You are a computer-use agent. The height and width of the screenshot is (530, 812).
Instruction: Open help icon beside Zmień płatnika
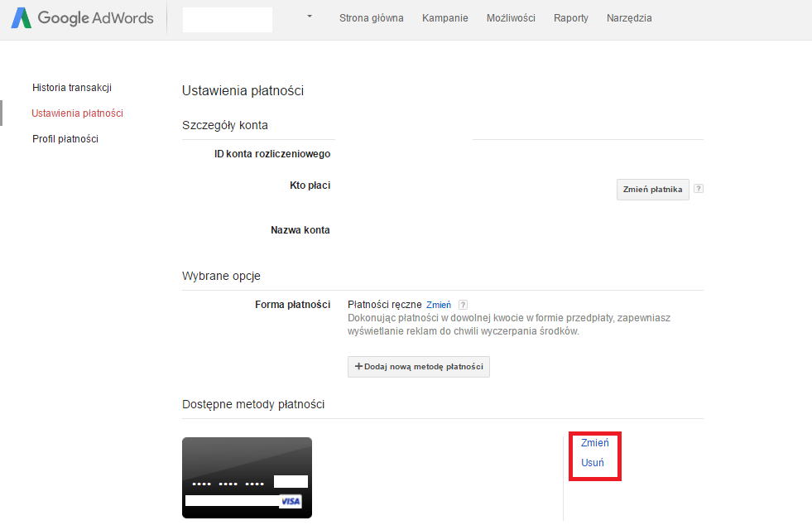click(699, 189)
